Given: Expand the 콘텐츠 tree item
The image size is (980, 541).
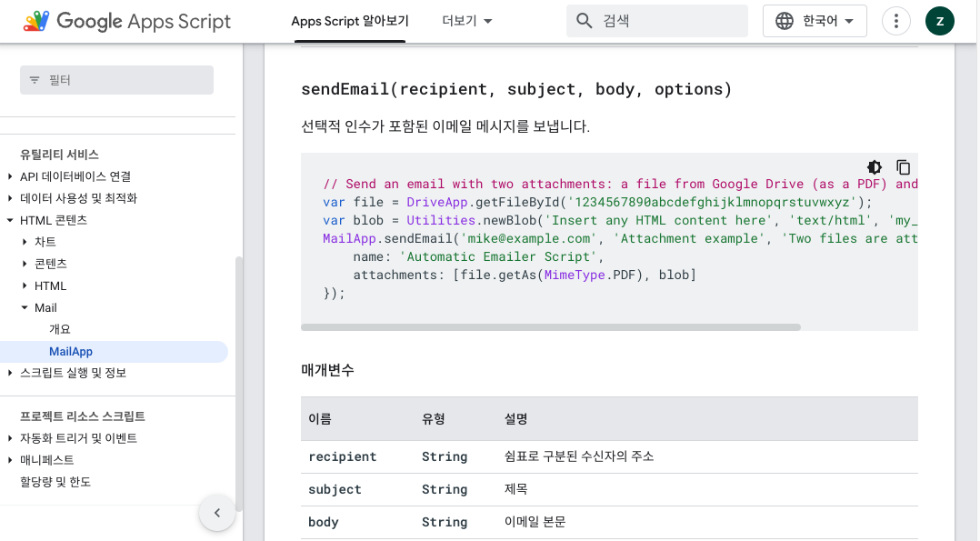Looking at the screenshot, I should 25,264.
